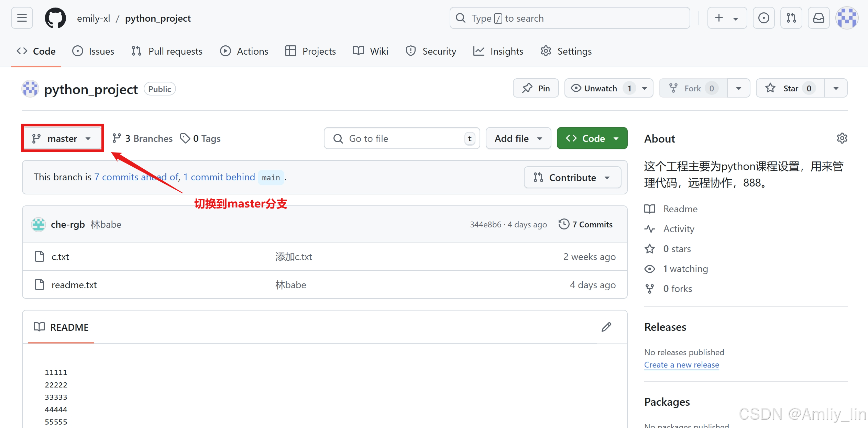The width and height of the screenshot is (868, 428).
Task: Open the notifications inbox icon
Action: click(818, 18)
